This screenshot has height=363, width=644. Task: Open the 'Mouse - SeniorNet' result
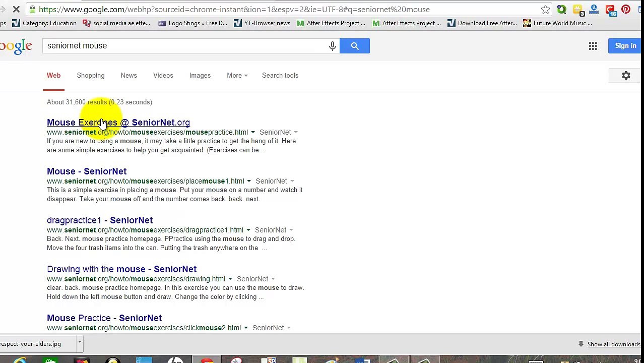[x=87, y=171]
